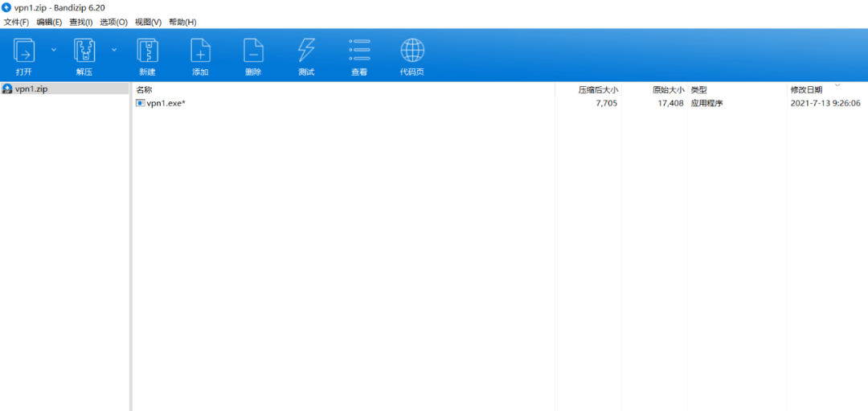Expand the Open (打开) dropdown arrow
This screenshot has width=868, height=411.
coord(54,49)
